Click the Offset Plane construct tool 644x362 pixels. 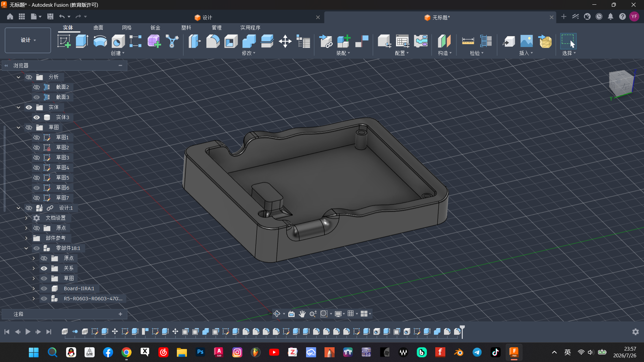(444, 41)
